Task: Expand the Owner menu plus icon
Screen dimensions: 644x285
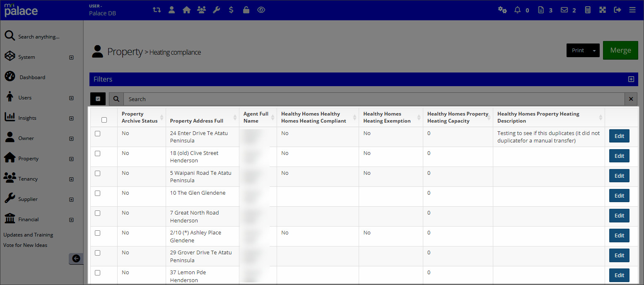Action: click(71, 139)
